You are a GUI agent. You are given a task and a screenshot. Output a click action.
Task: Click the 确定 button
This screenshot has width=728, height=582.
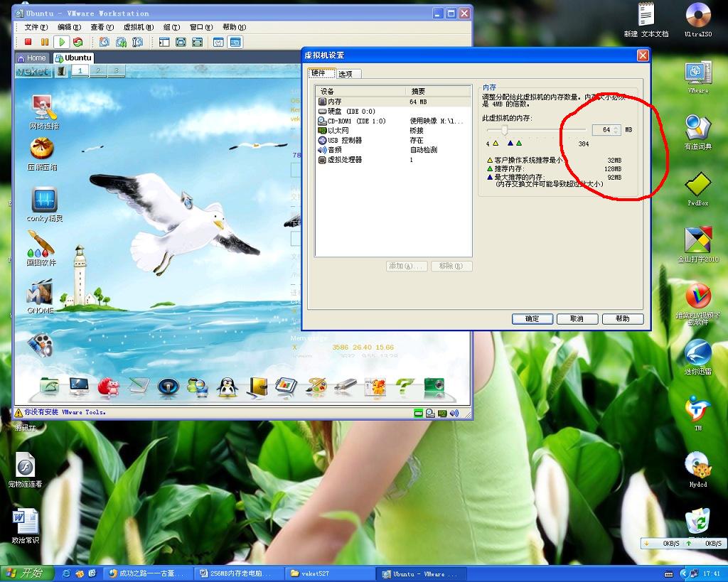[x=532, y=319]
